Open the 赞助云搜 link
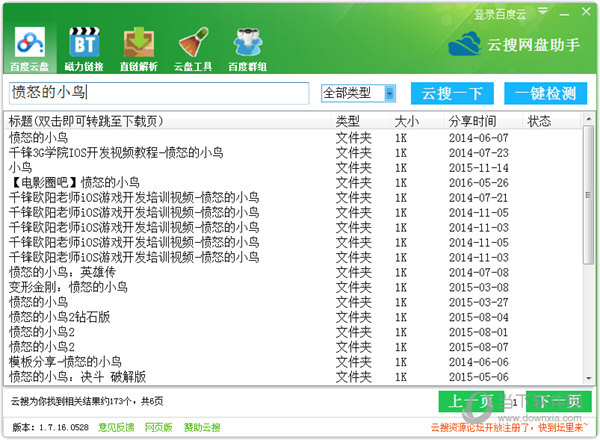Viewport: 600px width, 440px height. pyautogui.click(x=202, y=427)
